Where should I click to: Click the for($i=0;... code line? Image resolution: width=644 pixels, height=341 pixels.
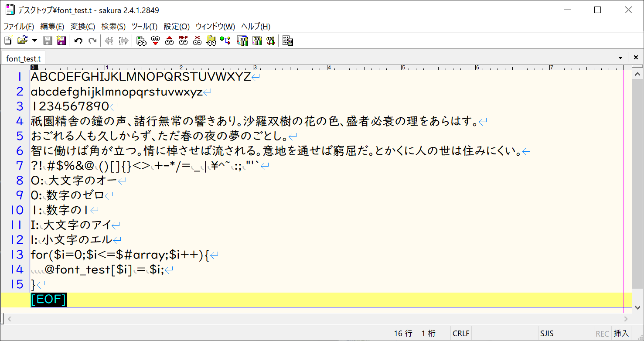coord(120,254)
